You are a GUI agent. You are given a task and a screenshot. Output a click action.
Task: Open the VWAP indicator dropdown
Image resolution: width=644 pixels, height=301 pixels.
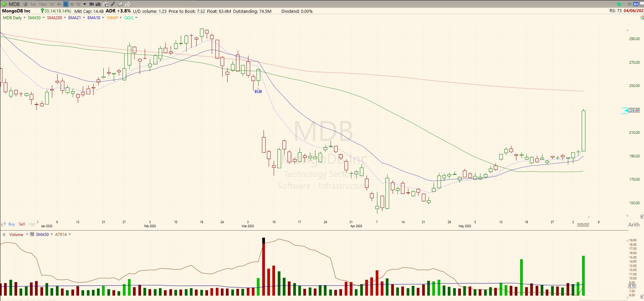click(121, 18)
